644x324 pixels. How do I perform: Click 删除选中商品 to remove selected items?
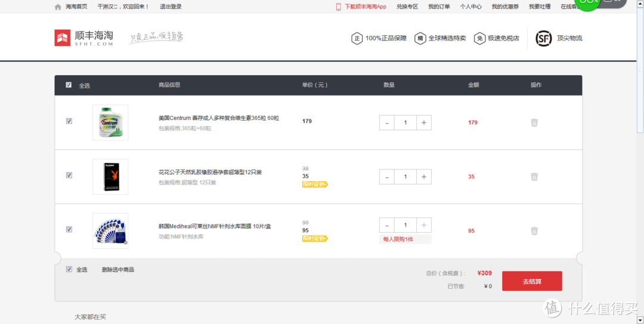coord(118,270)
